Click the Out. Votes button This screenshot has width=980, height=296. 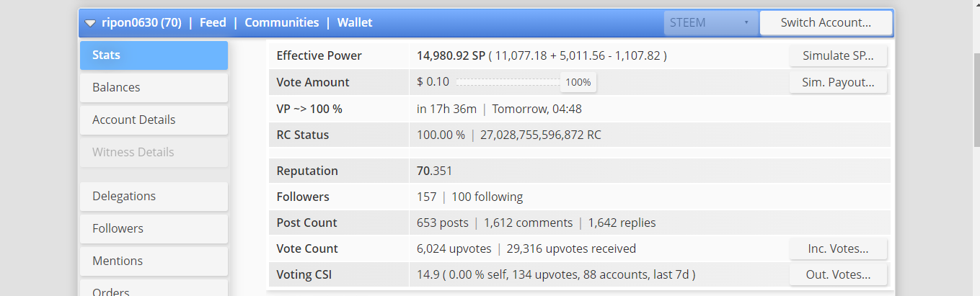pyautogui.click(x=838, y=274)
